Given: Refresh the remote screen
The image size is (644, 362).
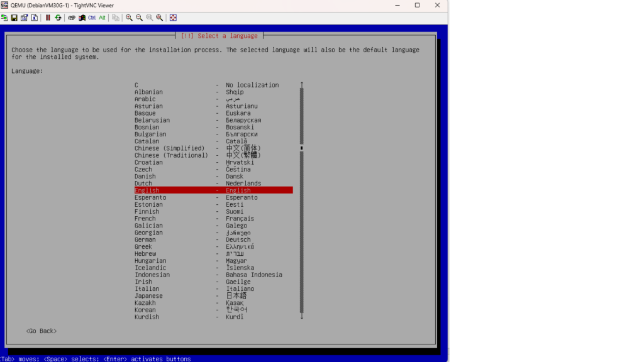Looking at the screenshot, I should (x=58, y=18).
